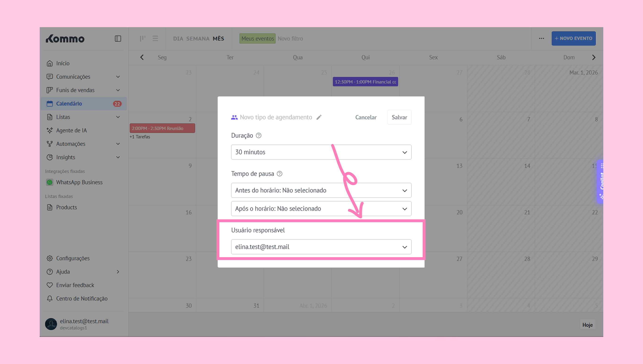Open Usuário responsável dropdown
Image resolution: width=643 pixels, height=364 pixels.
tap(321, 247)
